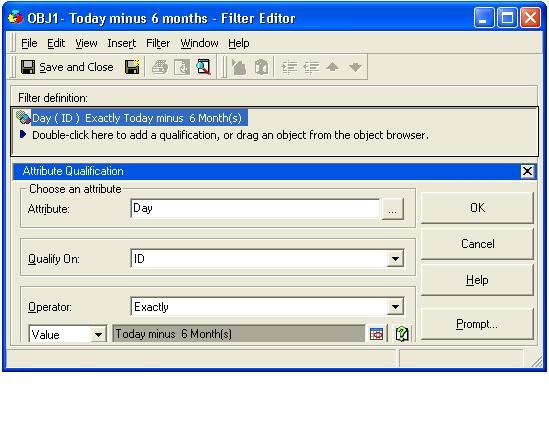Screen dimensions: 549x445
Task: Click the OK button
Action: click(477, 208)
